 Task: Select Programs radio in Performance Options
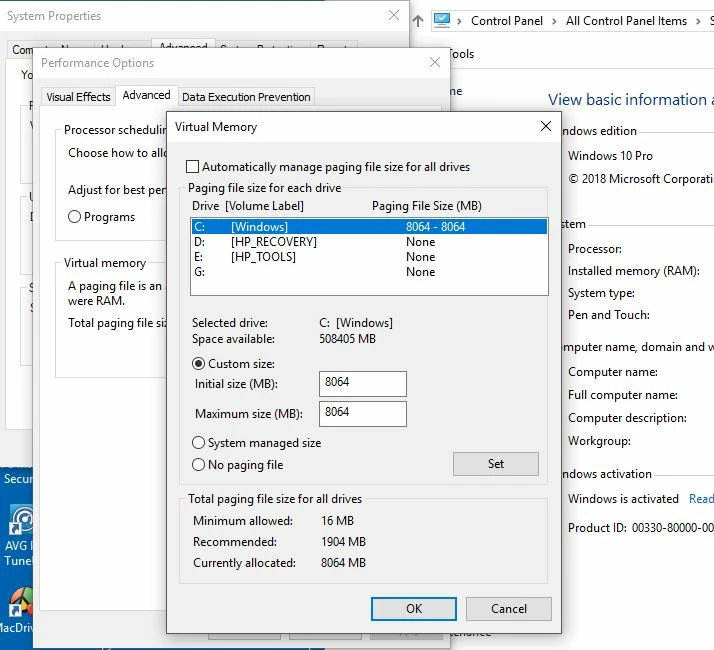[74, 217]
